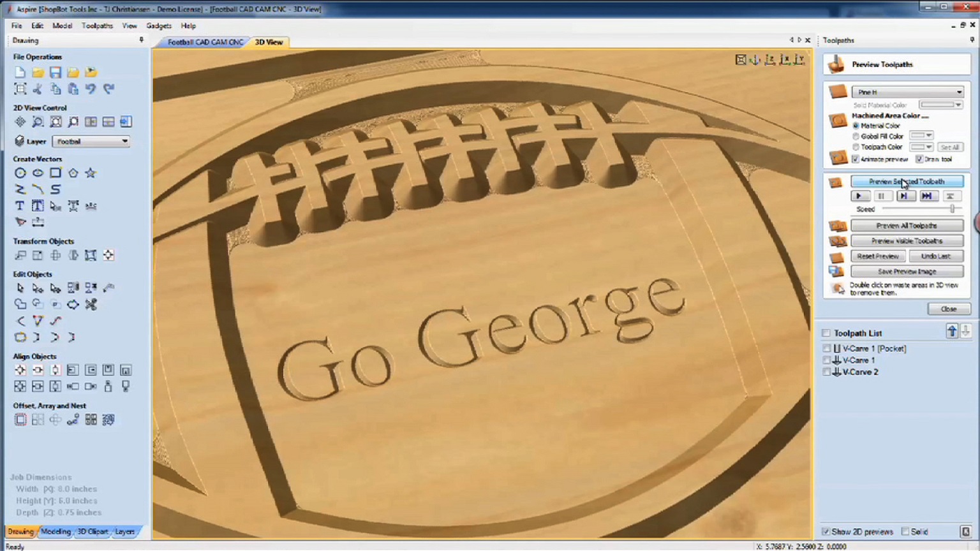Viewport: 980px width, 551px height.
Task: Click the Undo arrow icon
Action: 91,89
